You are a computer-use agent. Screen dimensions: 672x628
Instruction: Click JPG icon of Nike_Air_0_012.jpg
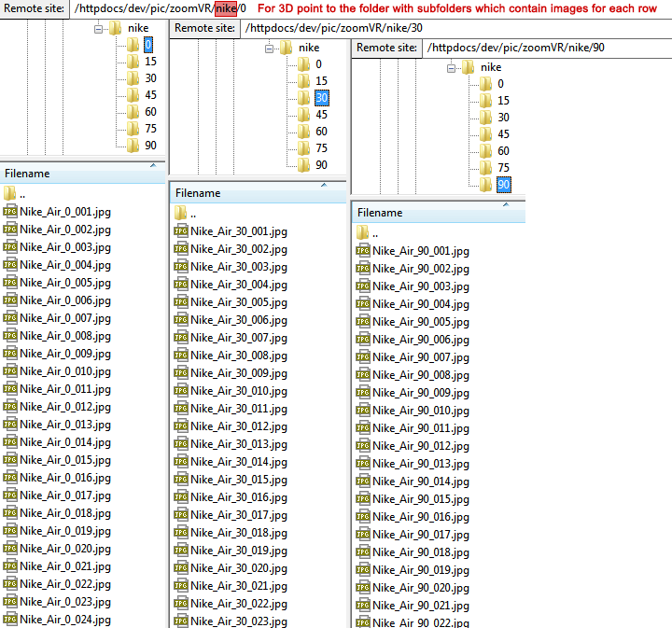pos(10,407)
